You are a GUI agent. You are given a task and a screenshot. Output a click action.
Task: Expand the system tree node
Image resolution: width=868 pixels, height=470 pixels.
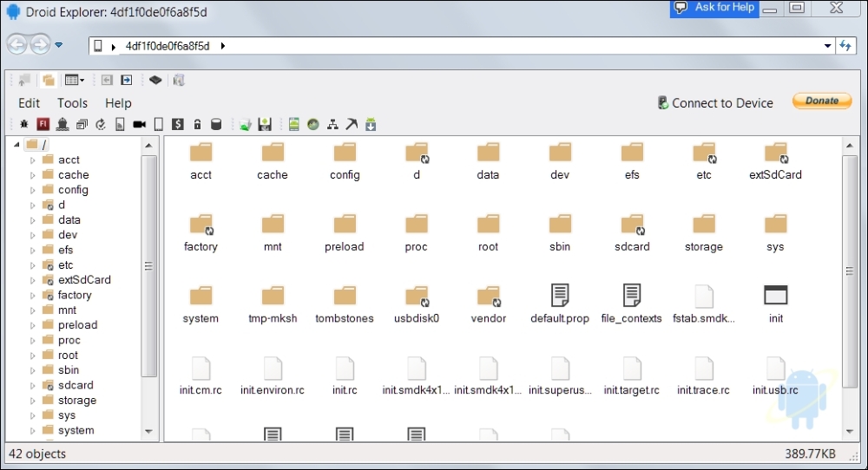pyautogui.click(x=32, y=431)
